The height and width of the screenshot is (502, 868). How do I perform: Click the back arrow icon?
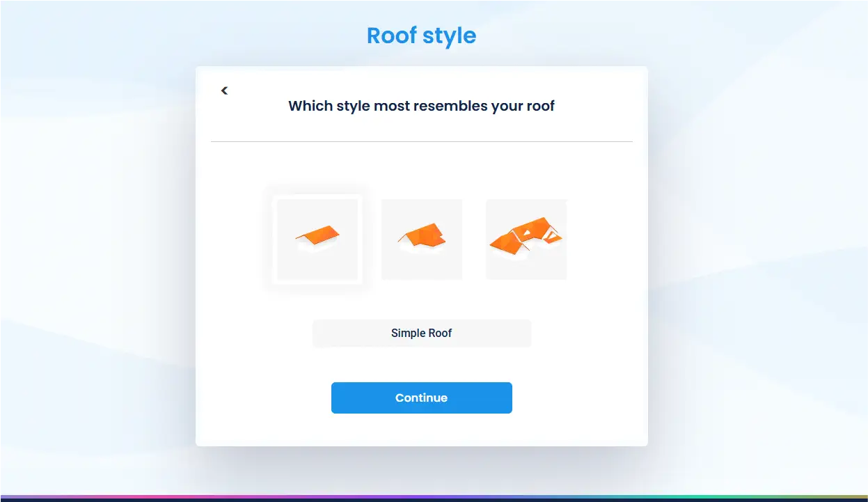point(224,91)
